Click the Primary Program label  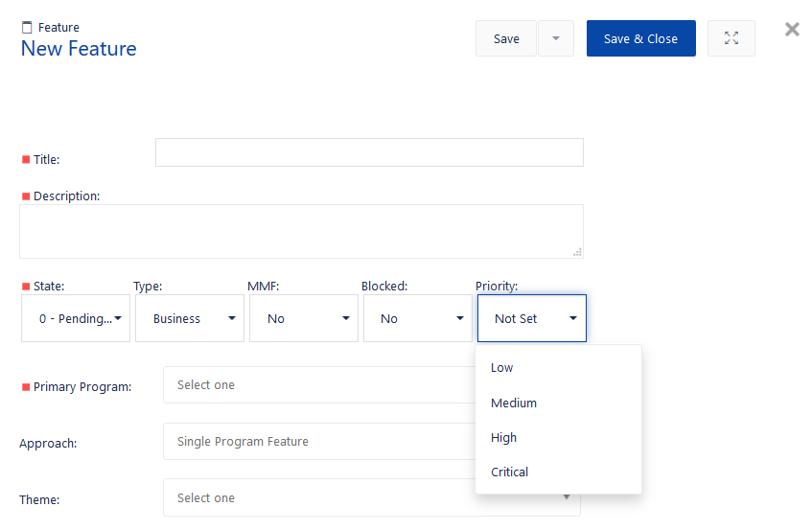coord(82,386)
